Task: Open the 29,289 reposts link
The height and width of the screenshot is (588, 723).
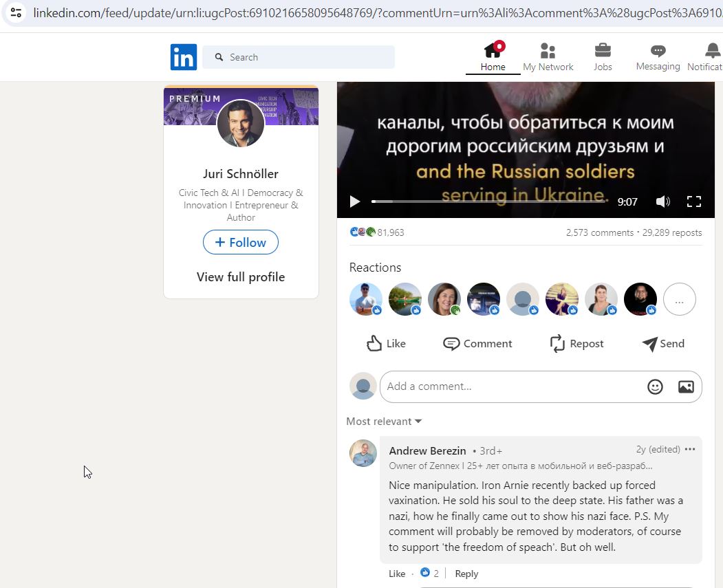Action: 672,232
